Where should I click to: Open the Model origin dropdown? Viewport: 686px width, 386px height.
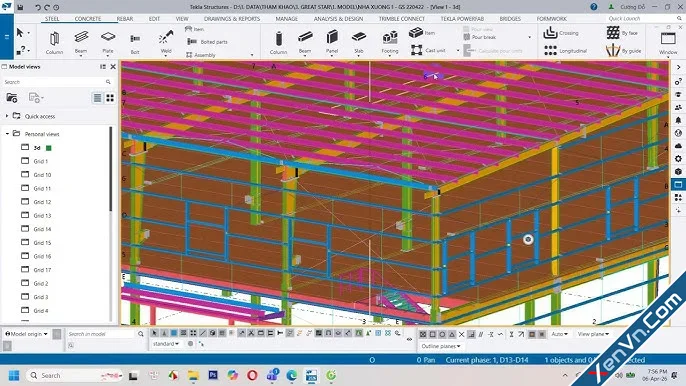[27, 333]
